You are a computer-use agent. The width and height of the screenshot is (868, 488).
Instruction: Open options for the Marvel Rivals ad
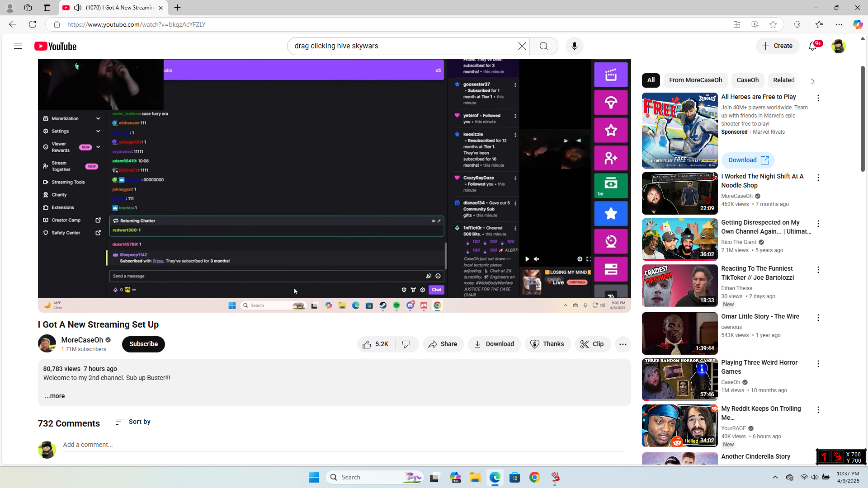point(818,98)
